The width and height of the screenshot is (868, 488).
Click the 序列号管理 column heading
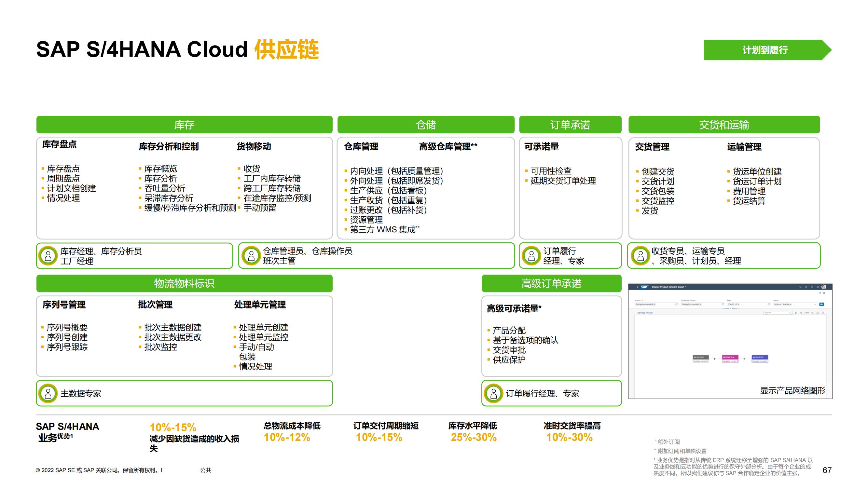pyautogui.click(x=64, y=305)
